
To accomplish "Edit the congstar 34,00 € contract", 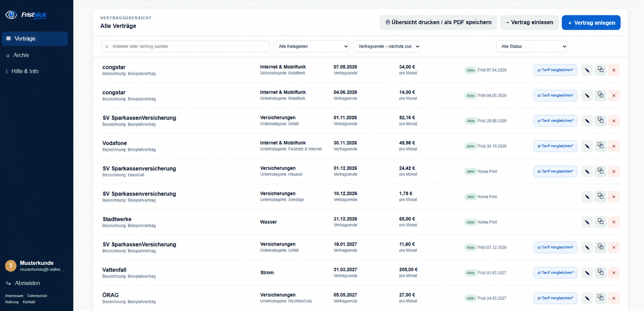I will point(587,70).
